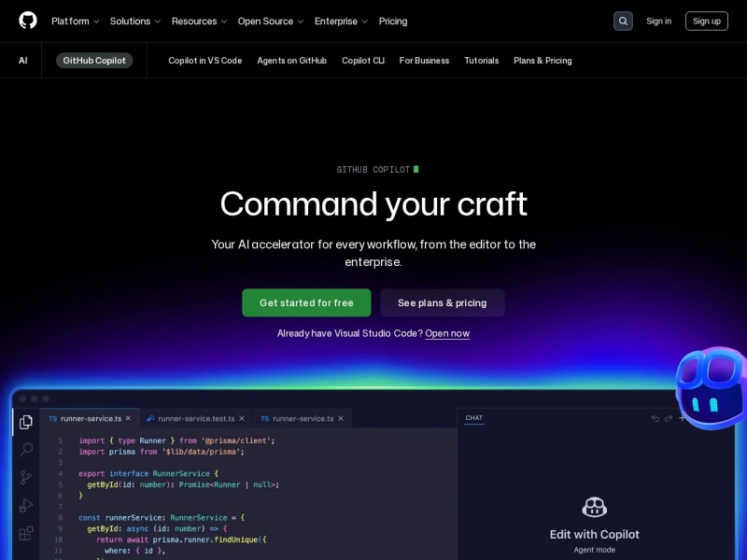This screenshot has height=560, width=747.
Task: Click the GitHub logo in the header
Action: pos(28,21)
